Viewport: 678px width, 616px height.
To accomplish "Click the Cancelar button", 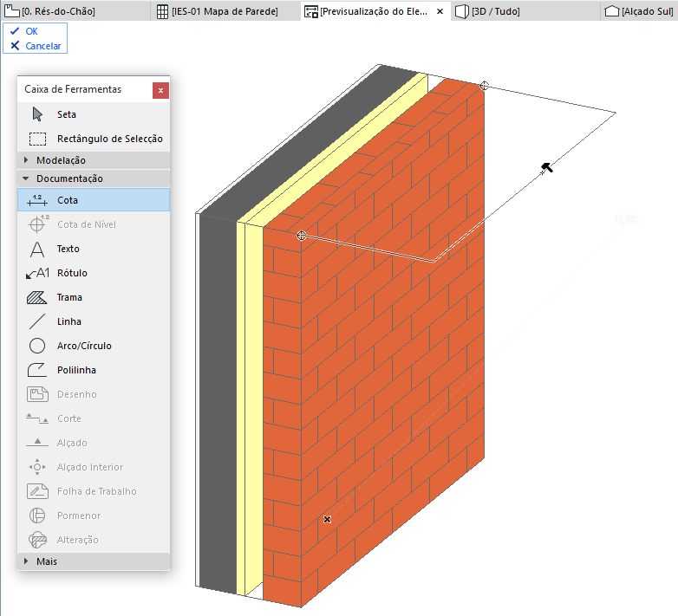I will (x=36, y=46).
